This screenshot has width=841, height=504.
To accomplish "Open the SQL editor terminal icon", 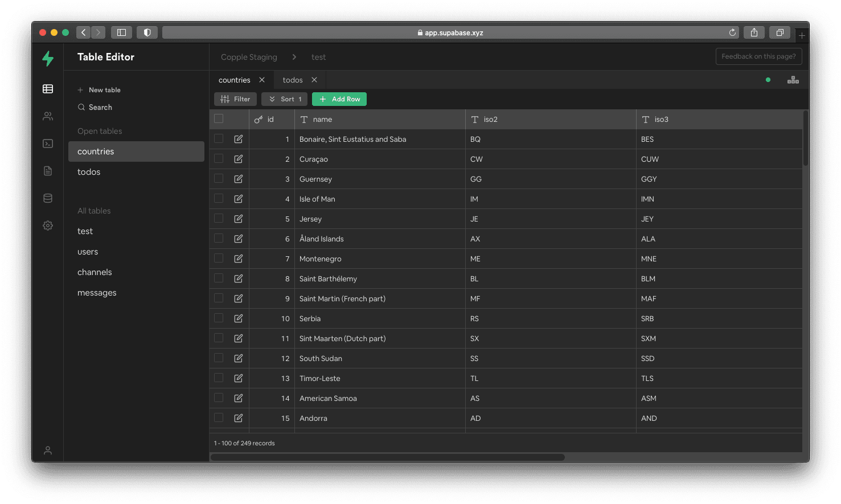I will [x=48, y=144].
